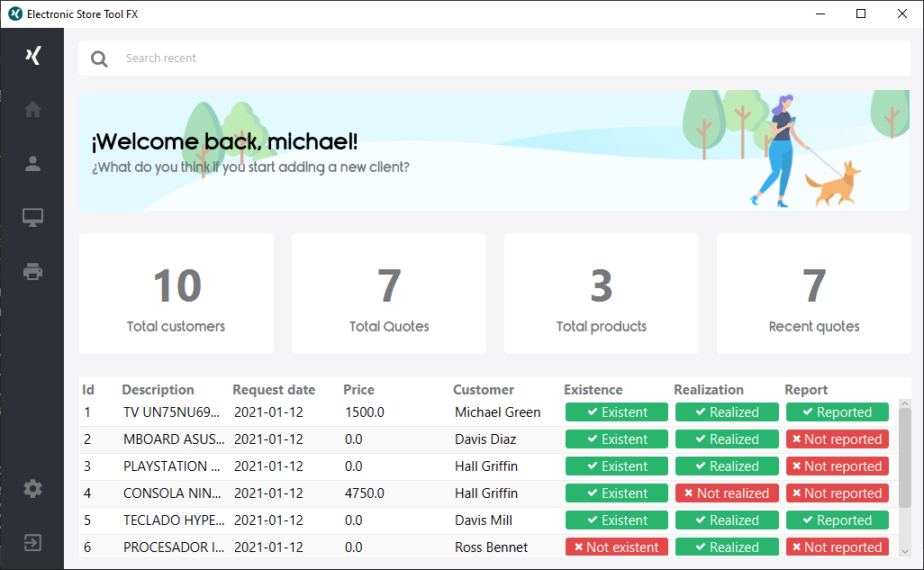Screen dimensions: 924x570
Task: Click customer name Michael Green
Action: tap(497, 412)
